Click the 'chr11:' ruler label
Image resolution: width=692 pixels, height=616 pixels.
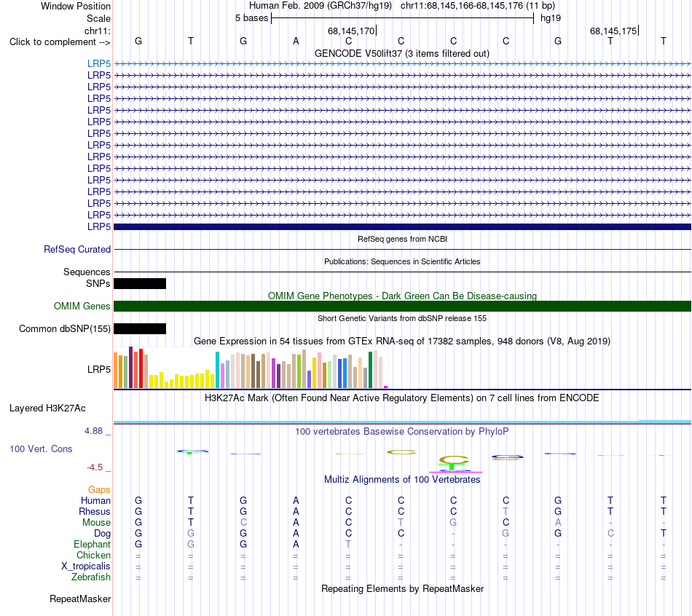pyautogui.click(x=97, y=31)
